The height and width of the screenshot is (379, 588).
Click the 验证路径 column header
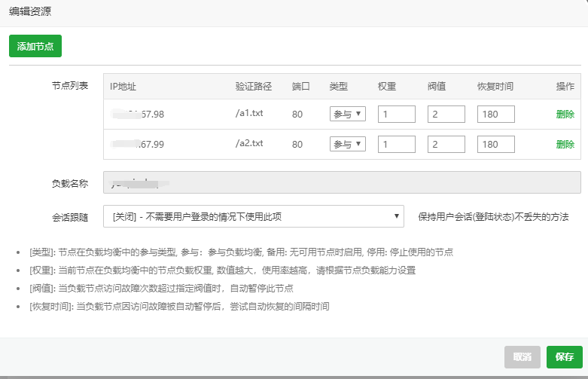tap(254, 87)
